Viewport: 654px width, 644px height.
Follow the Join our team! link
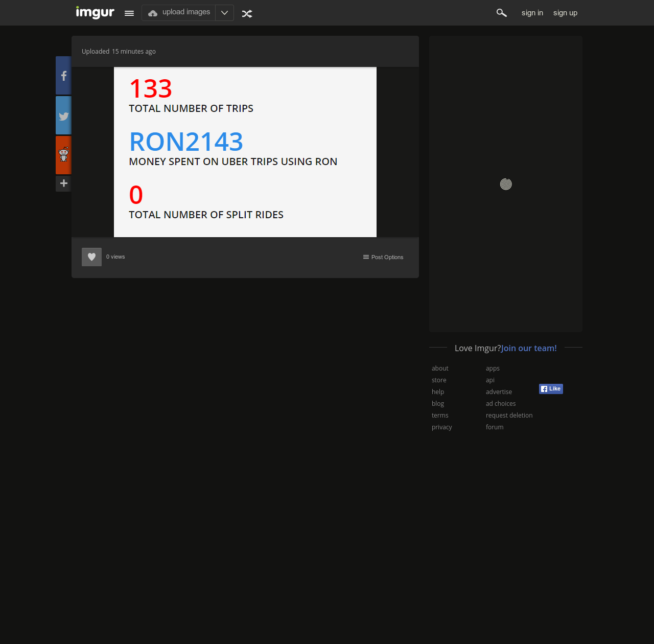coord(529,348)
